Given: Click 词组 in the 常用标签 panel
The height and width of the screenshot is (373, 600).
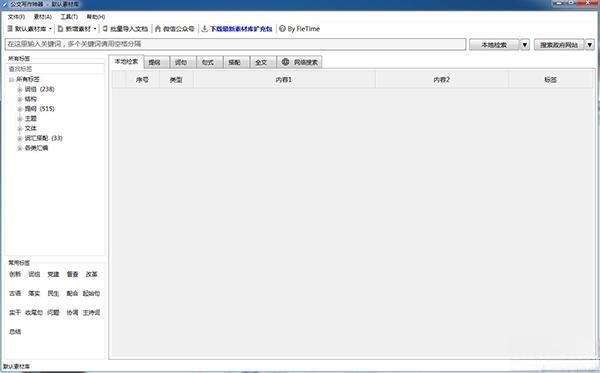Looking at the screenshot, I should tap(34, 274).
